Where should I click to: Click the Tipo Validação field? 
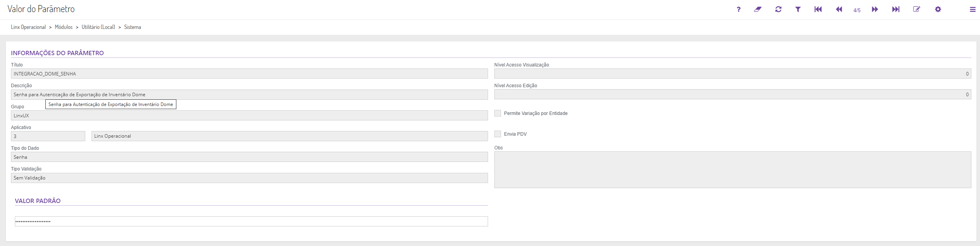pos(249,178)
